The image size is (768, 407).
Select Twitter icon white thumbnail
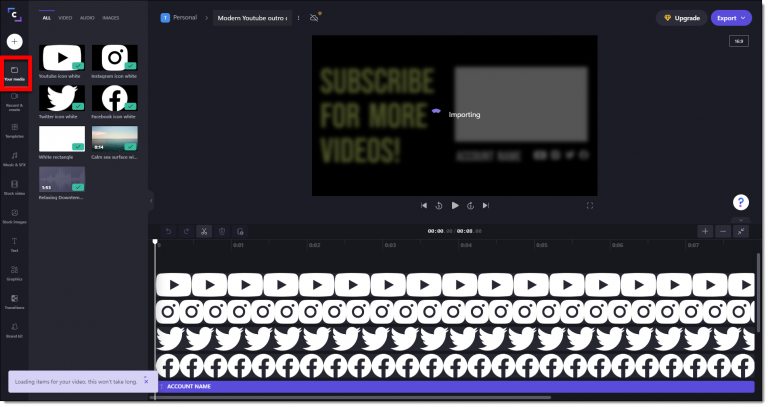62,98
